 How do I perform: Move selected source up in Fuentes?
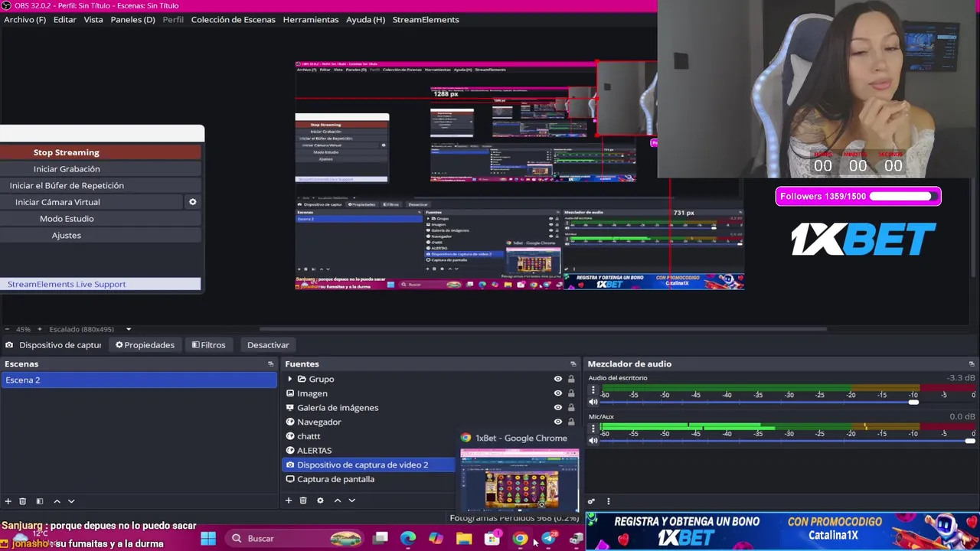pos(337,500)
